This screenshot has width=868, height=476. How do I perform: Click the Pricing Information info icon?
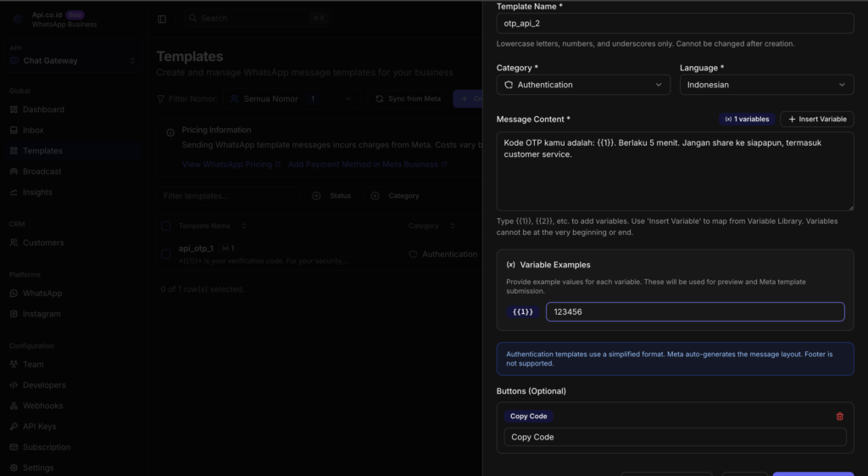point(170,132)
